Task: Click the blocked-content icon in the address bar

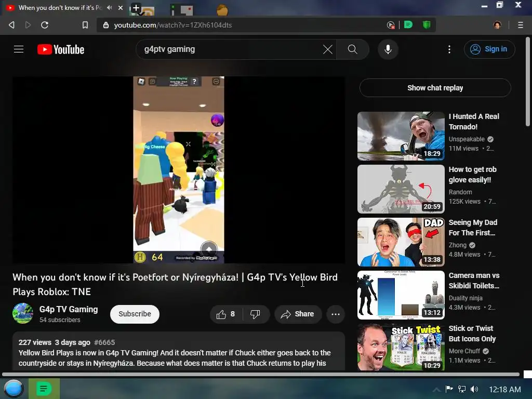Action: click(391, 25)
